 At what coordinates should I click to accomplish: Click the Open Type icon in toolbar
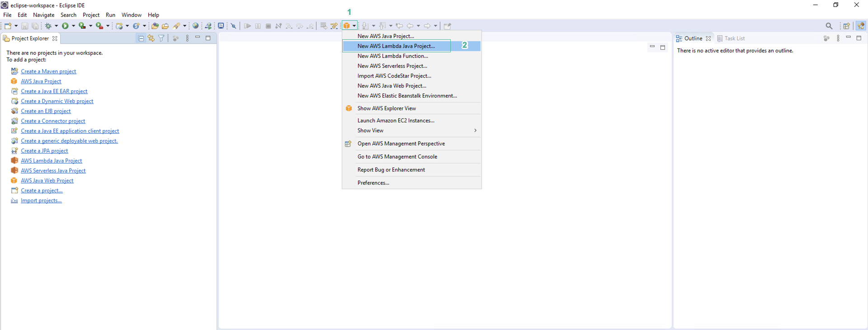tap(155, 26)
